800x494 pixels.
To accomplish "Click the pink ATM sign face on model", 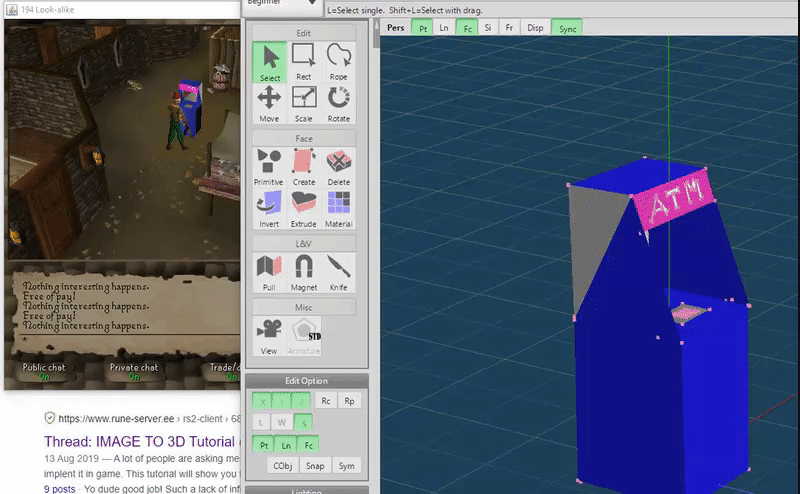I will pos(674,199).
